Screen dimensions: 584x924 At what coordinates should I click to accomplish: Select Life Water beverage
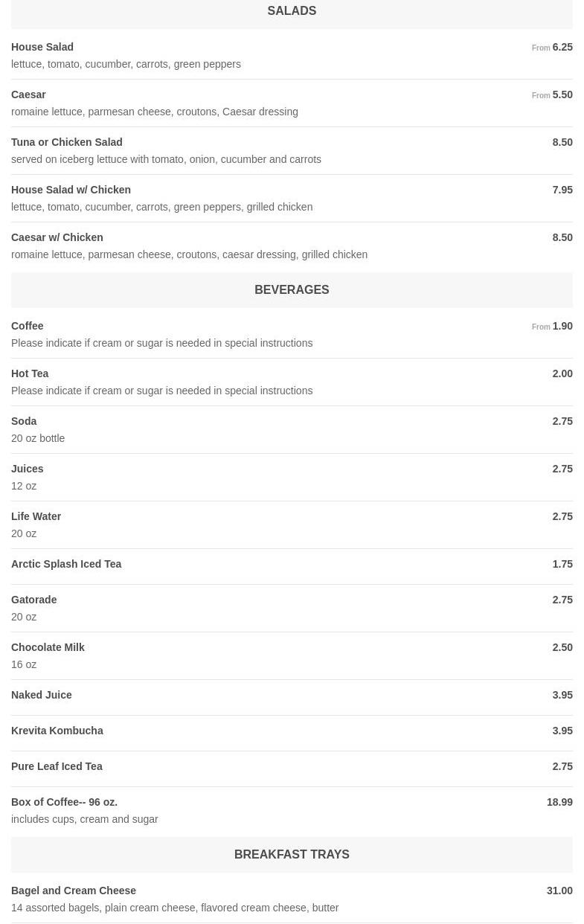coord(36,517)
